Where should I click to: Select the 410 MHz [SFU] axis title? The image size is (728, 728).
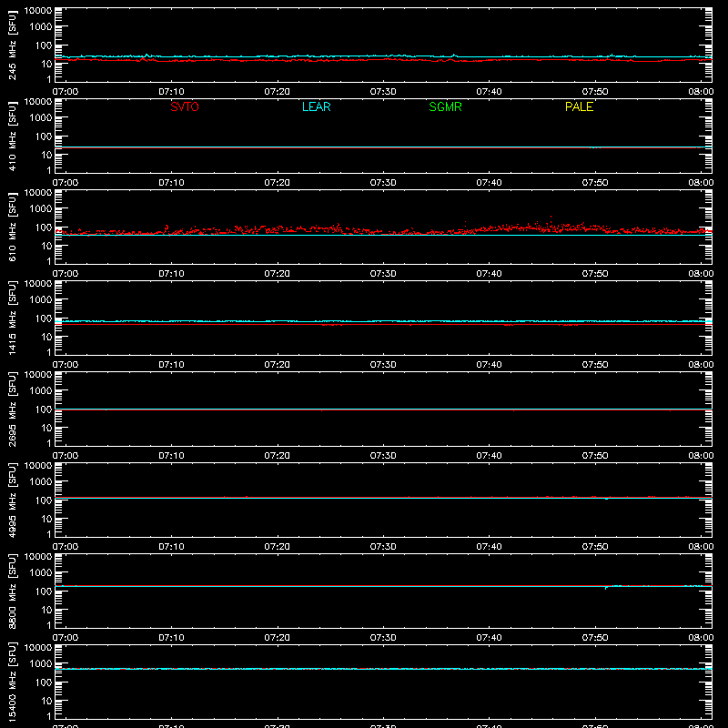click(12, 136)
